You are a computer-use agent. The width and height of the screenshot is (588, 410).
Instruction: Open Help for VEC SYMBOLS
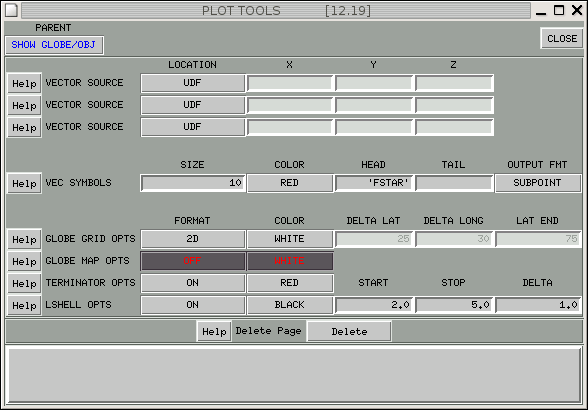(24, 183)
